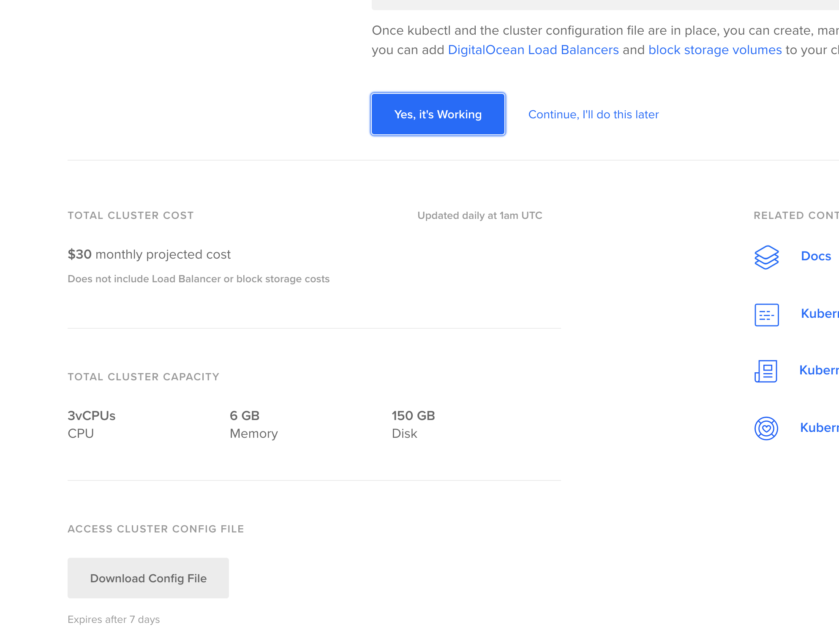Click the document icon with dashed lines

click(766, 315)
